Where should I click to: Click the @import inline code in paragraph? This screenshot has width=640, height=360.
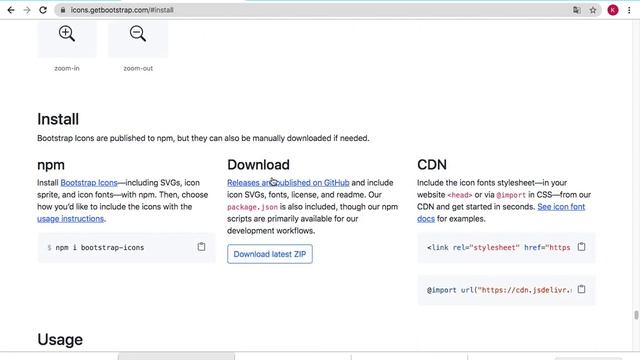click(x=511, y=195)
